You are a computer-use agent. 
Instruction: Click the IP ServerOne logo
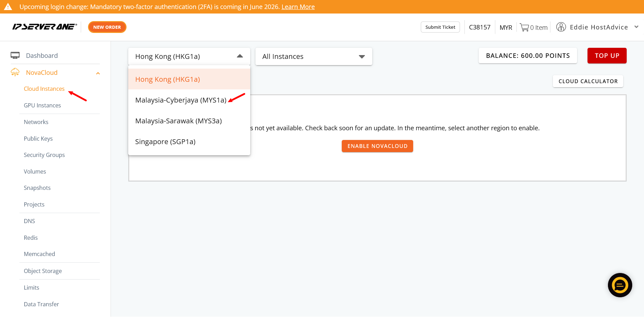[44, 27]
